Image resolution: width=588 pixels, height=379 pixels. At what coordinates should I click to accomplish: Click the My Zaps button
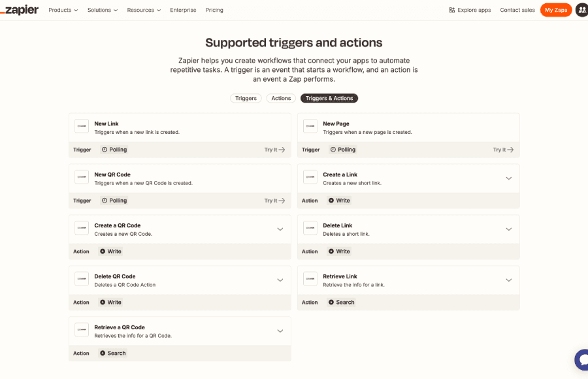coord(556,10)
